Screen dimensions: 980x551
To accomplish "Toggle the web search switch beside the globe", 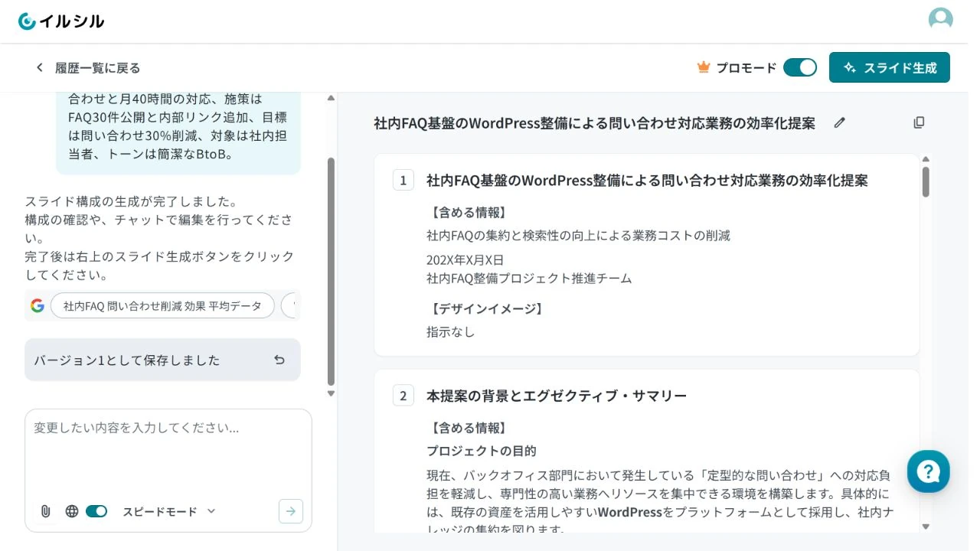I will pyautogui.click(x=96, y=511).
